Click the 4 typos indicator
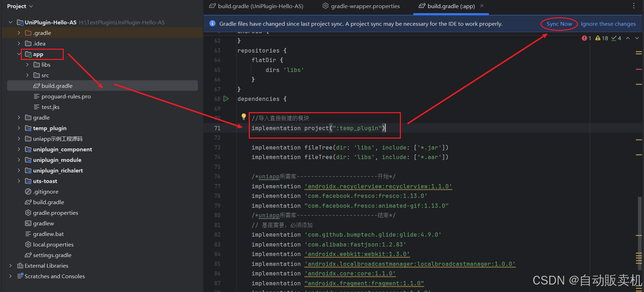 click(x=616, y=38)
